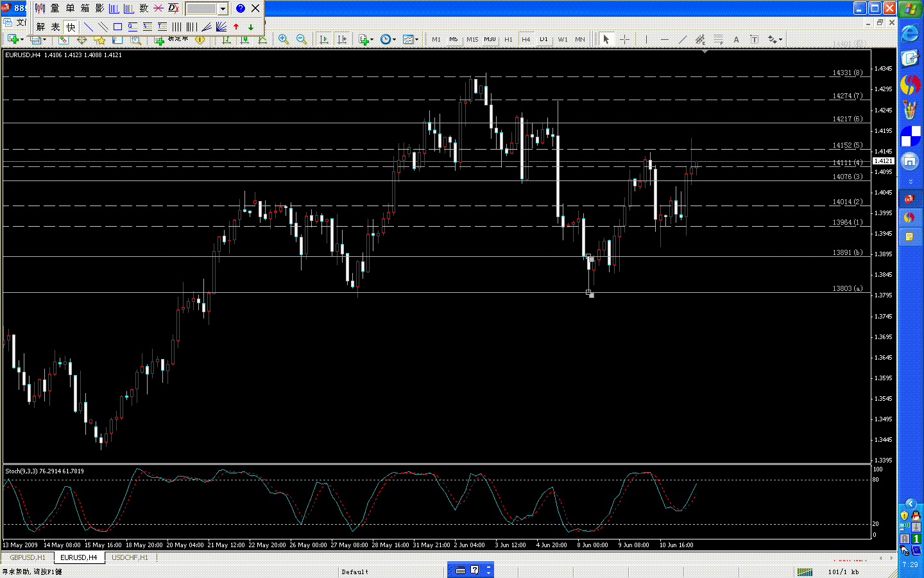This screenshot has width=924, height=578.
Task: Click the red up arrow in floating toolbar
Action: pyautogui.click(x=236, y=26)
